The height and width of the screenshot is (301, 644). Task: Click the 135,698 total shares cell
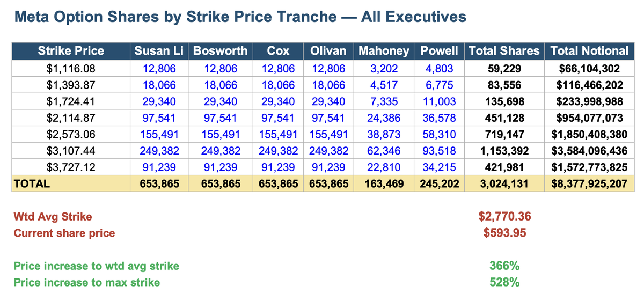[504, 101]
